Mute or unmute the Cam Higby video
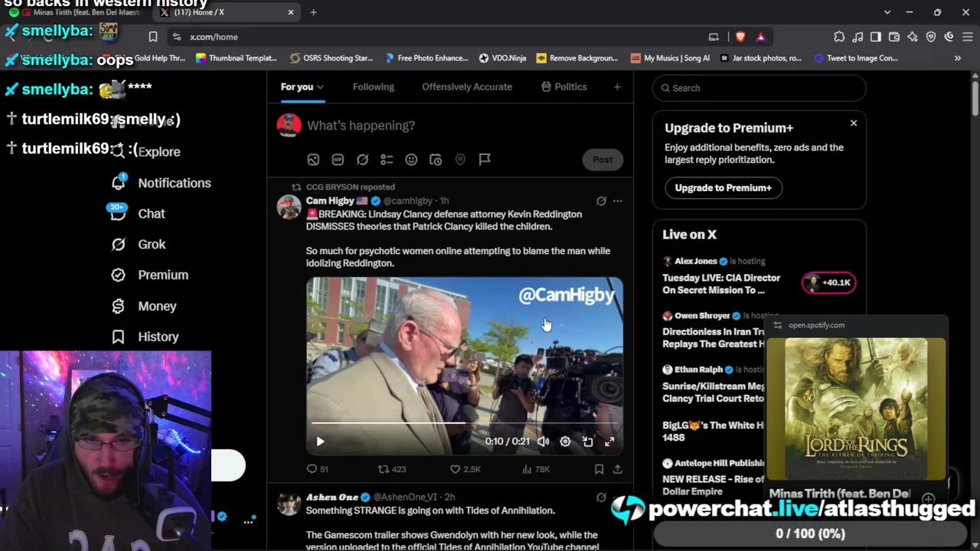980x551 pixels. [x=543, y=442]
